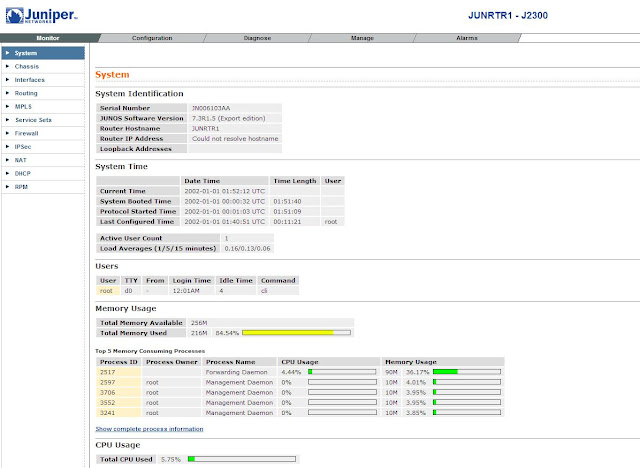Click current time 01:52:12 UTC value
This screenshot has width=640, height=468.
tap(224, 191)
